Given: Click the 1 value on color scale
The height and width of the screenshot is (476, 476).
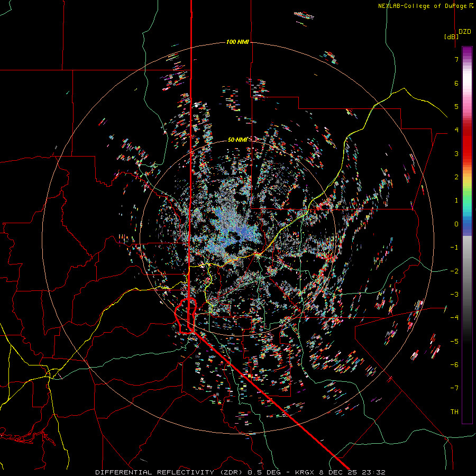Looking at the screenshot, I should pyautogui.click(x=456, y=200).
